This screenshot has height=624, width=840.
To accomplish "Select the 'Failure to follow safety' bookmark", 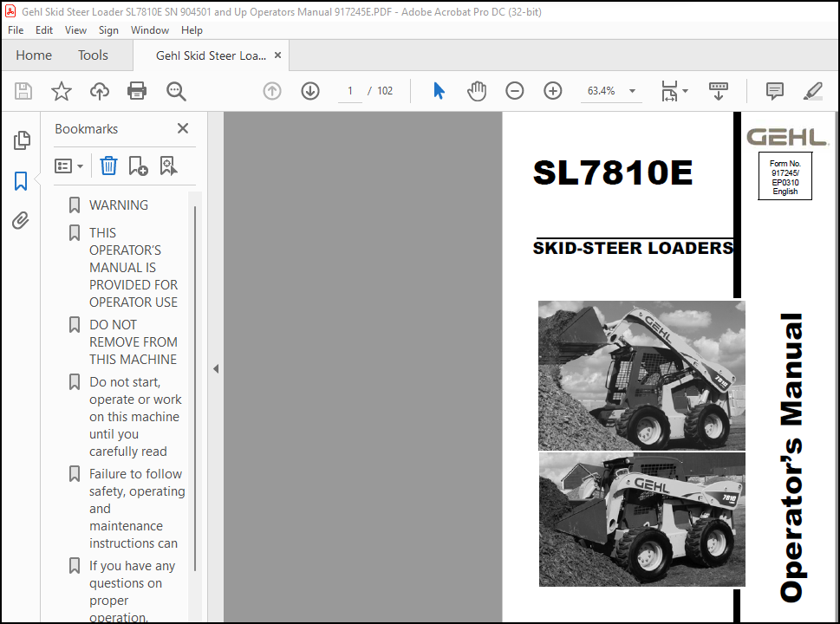I will coord(137,509).
